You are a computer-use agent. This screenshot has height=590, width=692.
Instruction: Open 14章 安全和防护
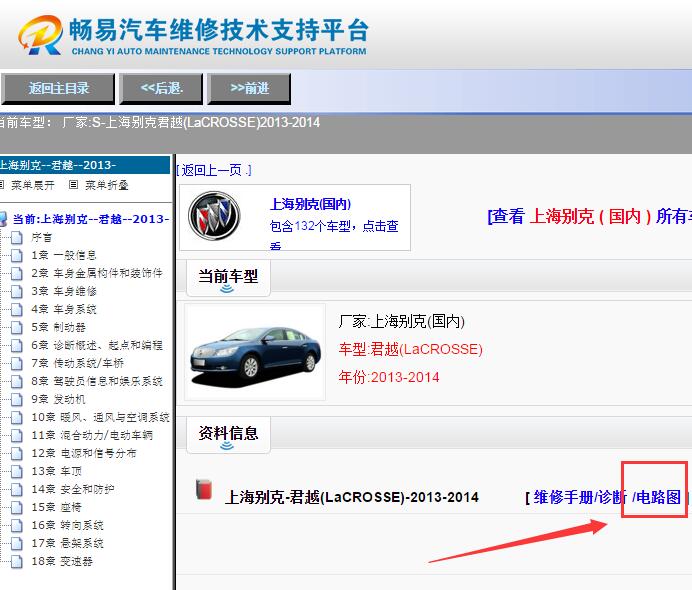73,489
